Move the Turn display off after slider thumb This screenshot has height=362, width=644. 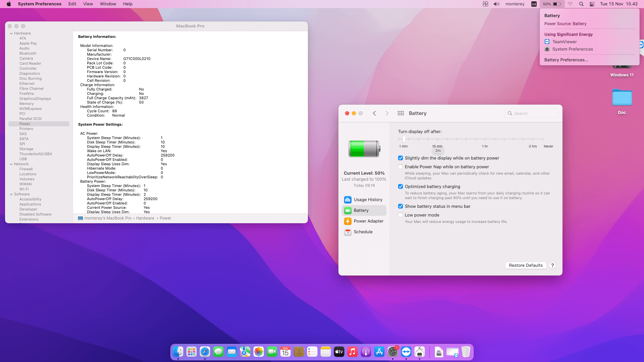pos(404,139)
